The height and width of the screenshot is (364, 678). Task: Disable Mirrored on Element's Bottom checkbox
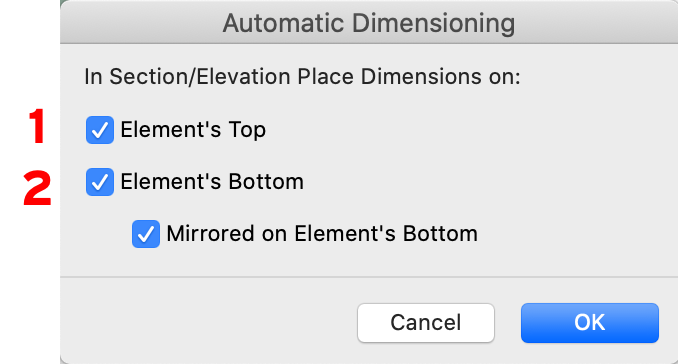pos(146,234)
